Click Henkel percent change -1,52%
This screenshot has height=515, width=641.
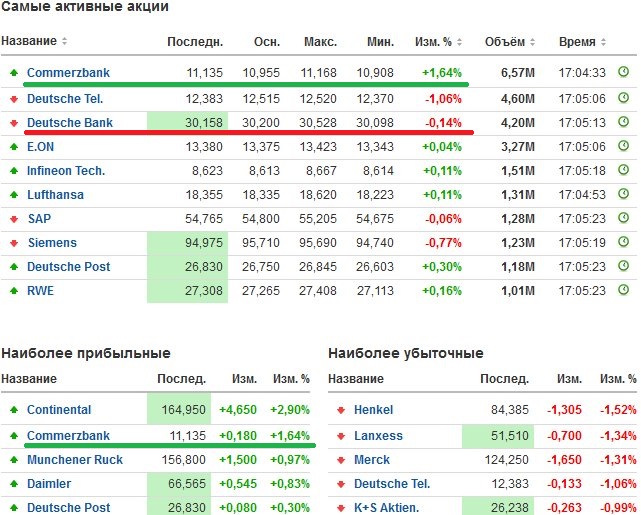tap(619, 410)
